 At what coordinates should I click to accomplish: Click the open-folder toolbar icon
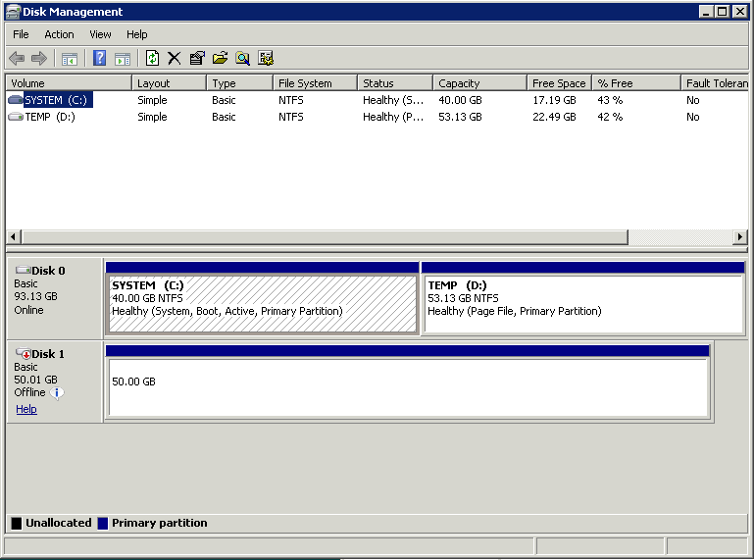click(x=220, y=59)
